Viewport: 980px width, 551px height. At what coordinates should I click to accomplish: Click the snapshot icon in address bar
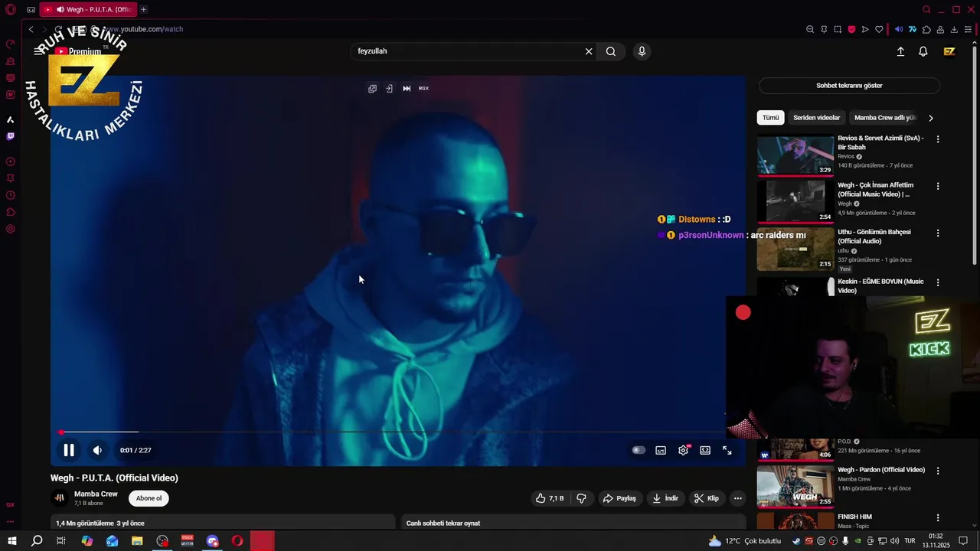(x=838, y=29)
